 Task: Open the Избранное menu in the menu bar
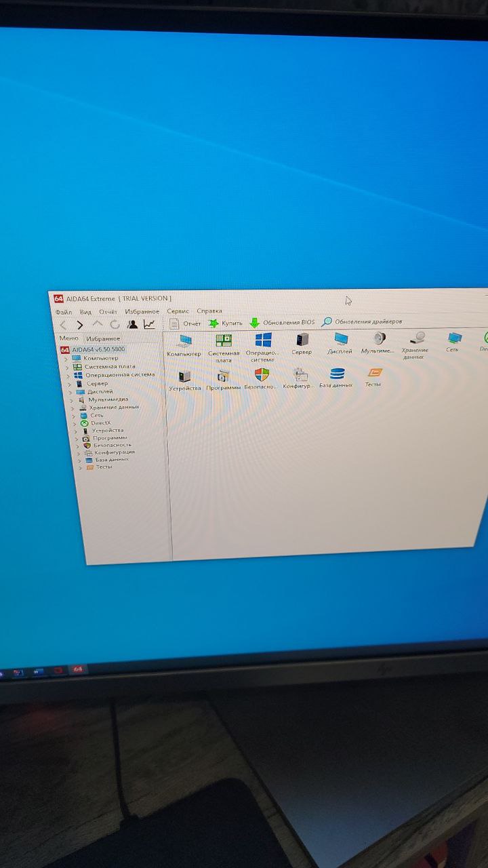pos(142,311)
